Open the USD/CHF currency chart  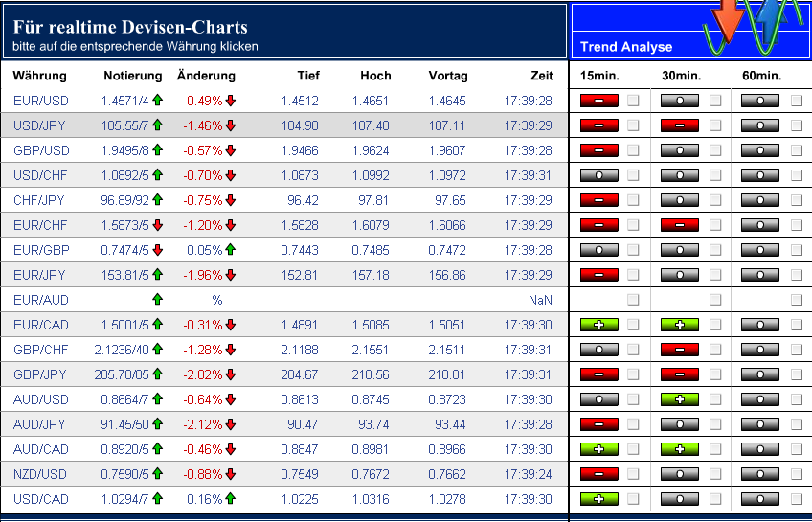[41, 175]
